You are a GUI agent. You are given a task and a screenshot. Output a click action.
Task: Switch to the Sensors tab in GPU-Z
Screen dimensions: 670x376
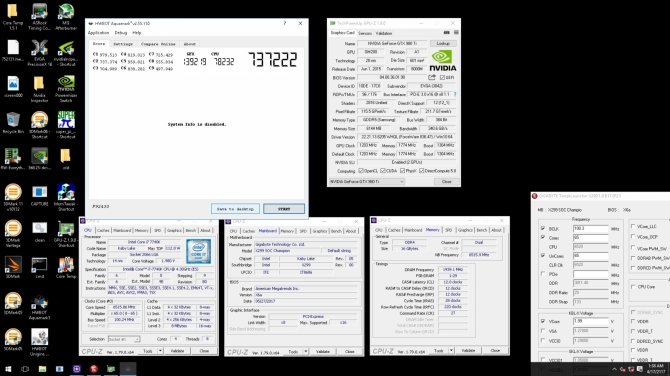point(365,33)
